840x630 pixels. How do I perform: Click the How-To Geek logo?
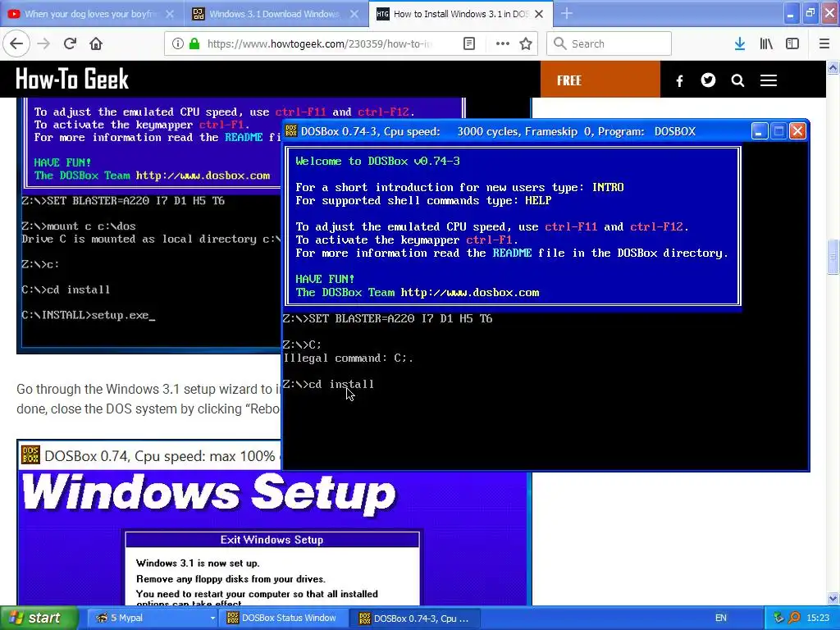point(72,80)
